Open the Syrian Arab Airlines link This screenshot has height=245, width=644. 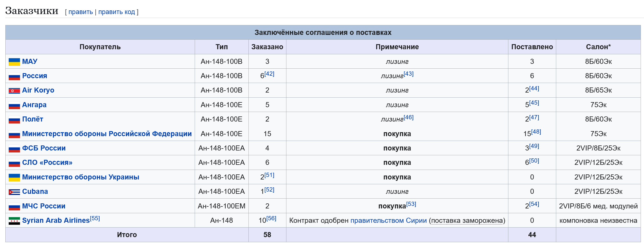56,220
